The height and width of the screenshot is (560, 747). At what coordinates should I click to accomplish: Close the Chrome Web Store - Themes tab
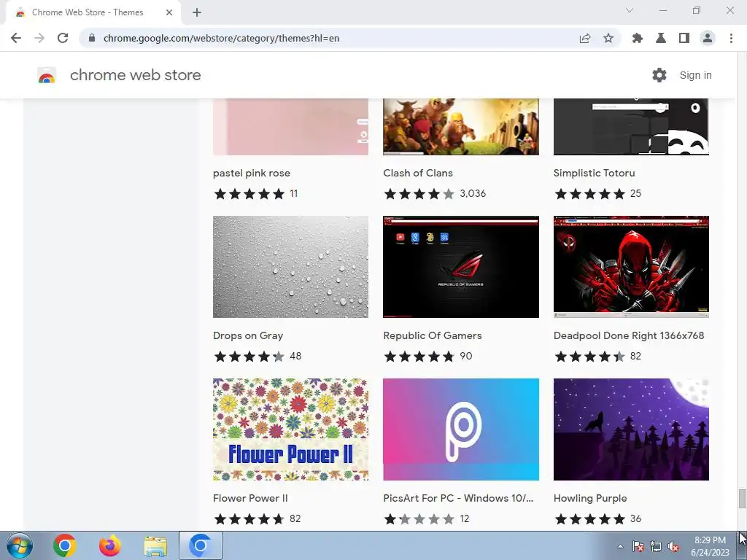(169, 12)
